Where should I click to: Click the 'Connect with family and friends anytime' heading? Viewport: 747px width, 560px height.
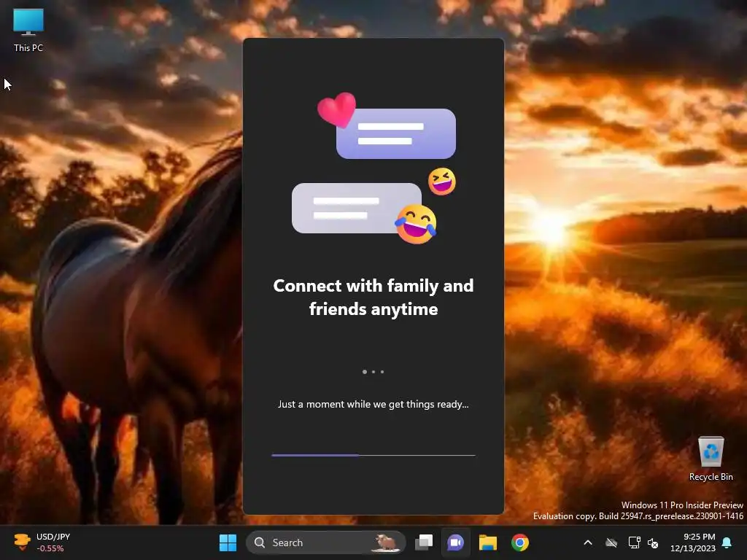[x=373, y=297]
